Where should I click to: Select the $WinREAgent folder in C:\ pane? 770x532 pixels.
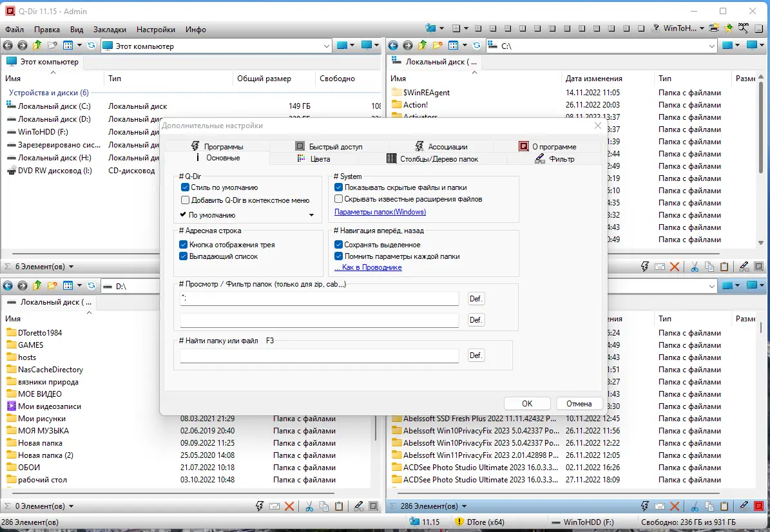[427, 92]
